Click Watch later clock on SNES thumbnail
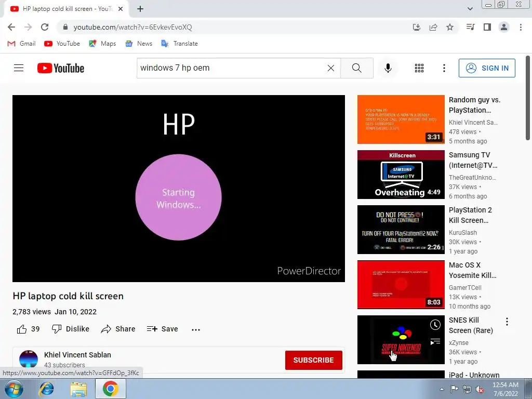Screen dimensions: 532x399 coord(435,325)
